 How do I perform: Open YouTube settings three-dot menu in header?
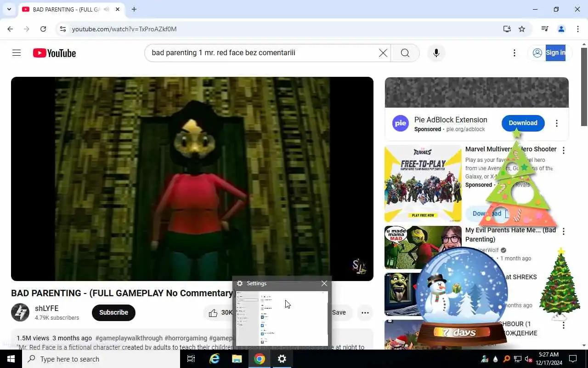tap(514, 53)
